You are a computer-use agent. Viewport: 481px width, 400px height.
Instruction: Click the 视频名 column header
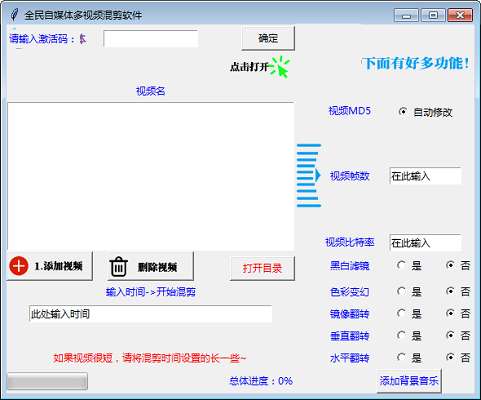(x=151, y=91)
